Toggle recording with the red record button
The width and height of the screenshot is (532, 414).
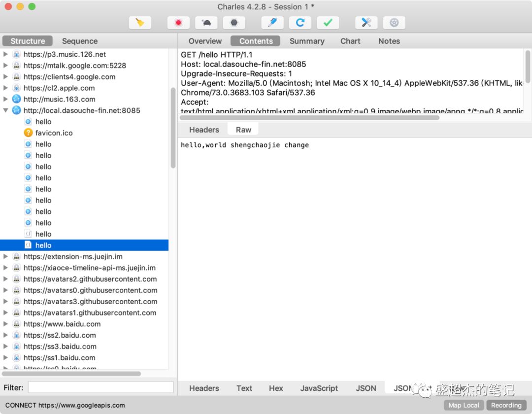tap(178, 23)
